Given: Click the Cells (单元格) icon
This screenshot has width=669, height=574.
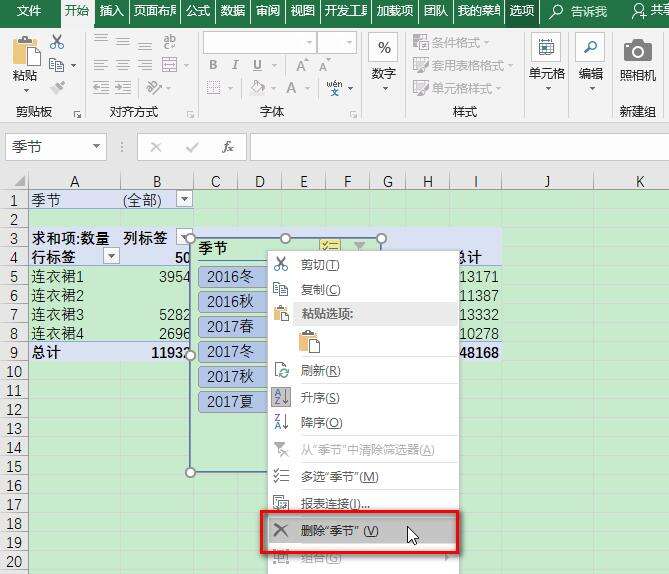Looking at the screenshot, I should coord(546,47).
